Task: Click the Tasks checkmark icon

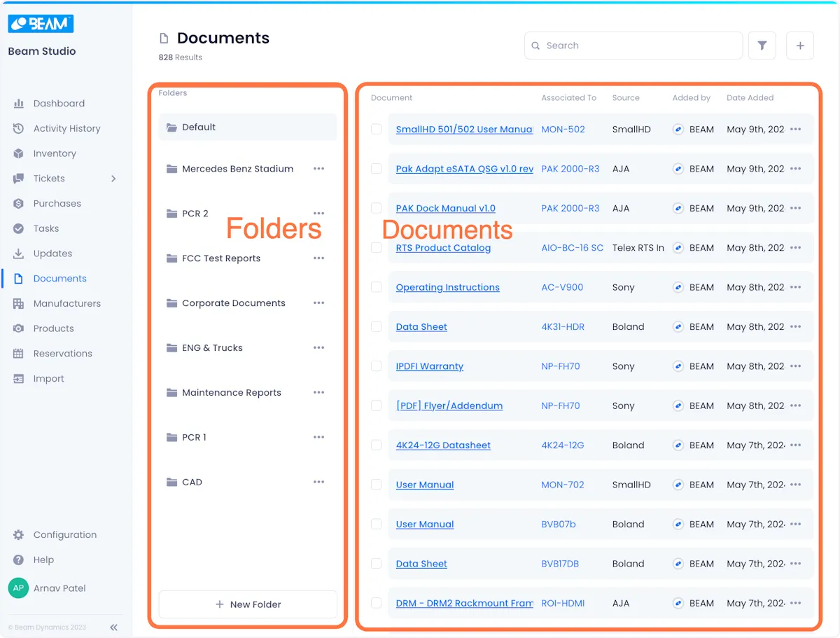Action: coord(19,228)
